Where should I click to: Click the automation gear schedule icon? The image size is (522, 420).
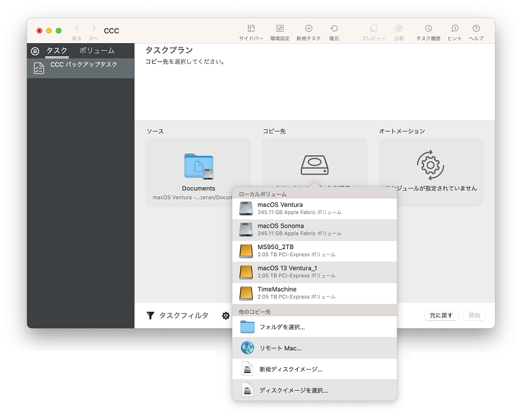tap(431, 165)
